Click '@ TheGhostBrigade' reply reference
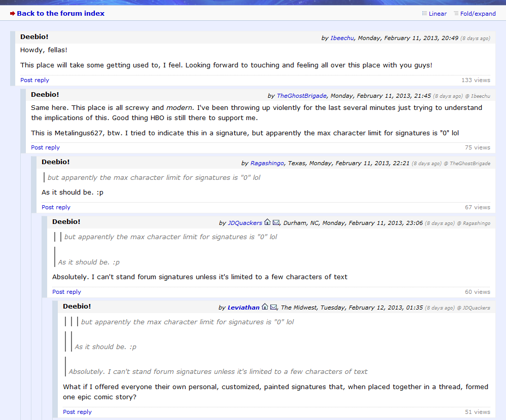This screenshot has width=506, height=420. pyautogui.click(x=467, y=164)
